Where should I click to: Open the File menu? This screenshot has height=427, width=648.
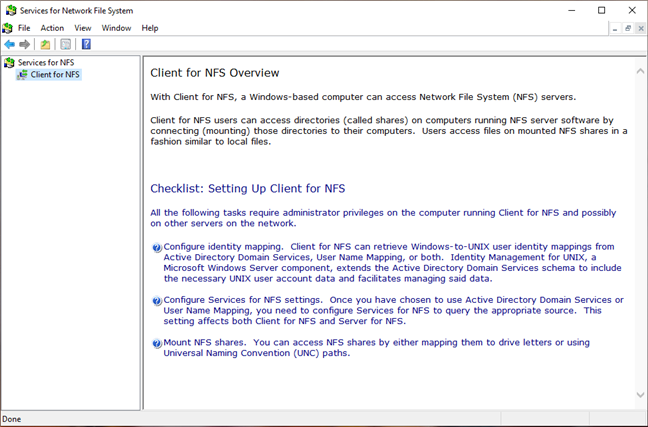(24, 28)
